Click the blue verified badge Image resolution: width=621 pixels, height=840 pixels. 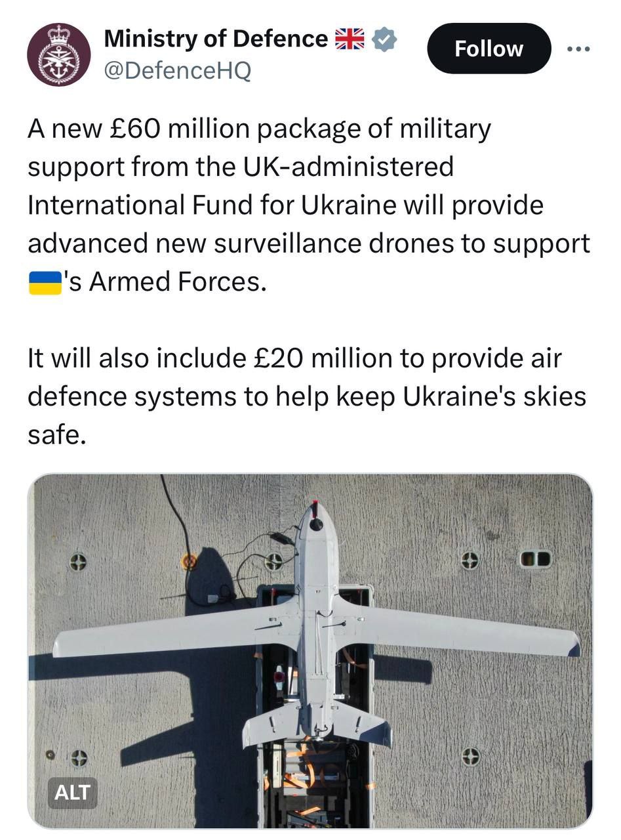(384, 40)
